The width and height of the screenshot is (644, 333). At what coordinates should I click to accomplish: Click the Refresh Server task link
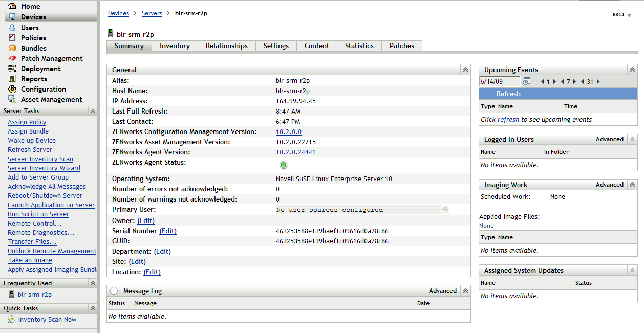click(30, 150)
